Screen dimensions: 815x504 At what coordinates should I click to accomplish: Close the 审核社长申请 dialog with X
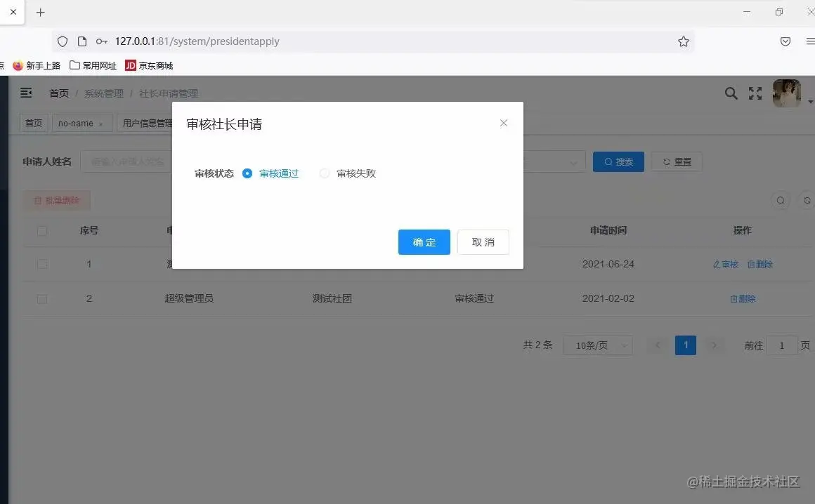pos(503,123)
